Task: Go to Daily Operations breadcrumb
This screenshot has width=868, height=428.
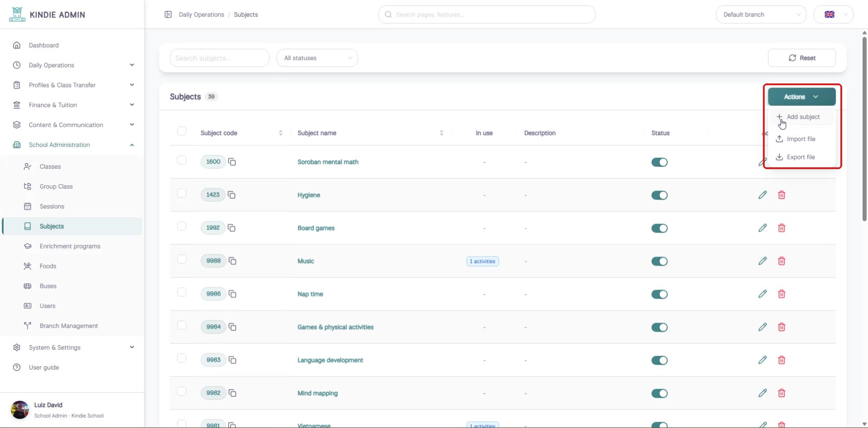Action: click(202, 15)
